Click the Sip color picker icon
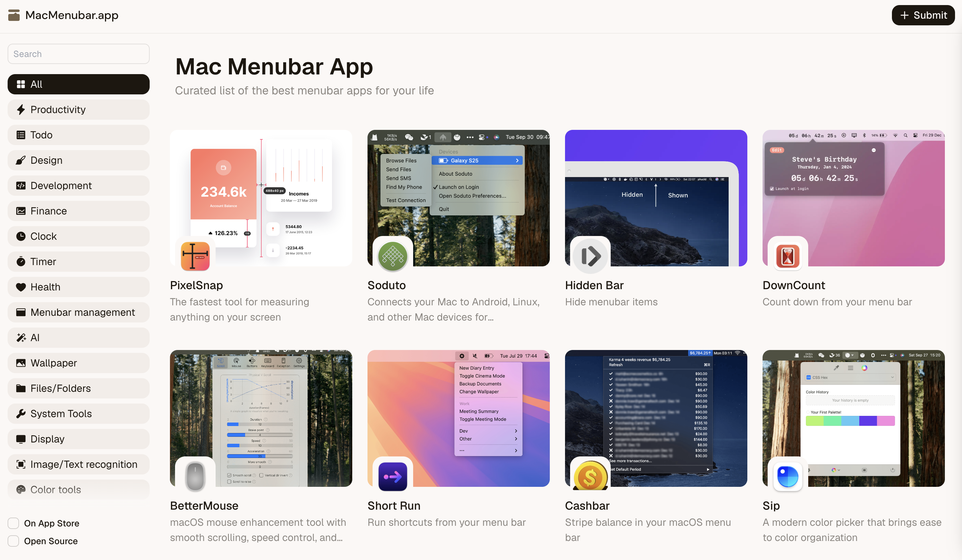The height and width of the screenshot is (560, 962). coord(788,476)
